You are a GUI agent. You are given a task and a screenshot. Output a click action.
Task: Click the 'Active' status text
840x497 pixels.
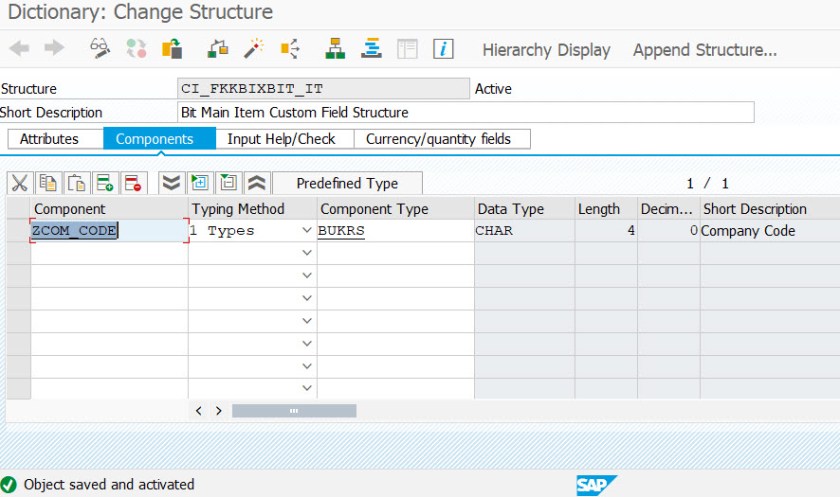tap(493, 88)
